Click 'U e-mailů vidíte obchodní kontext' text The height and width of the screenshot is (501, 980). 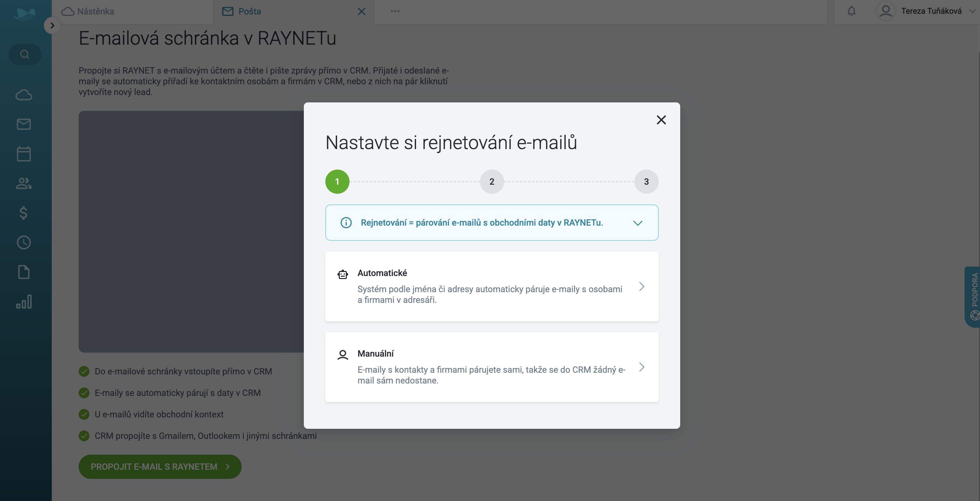coord(159,414)
